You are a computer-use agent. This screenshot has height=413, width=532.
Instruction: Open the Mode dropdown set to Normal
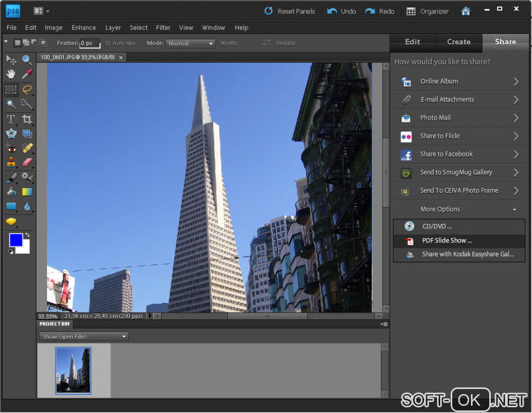tap(190, 43)
